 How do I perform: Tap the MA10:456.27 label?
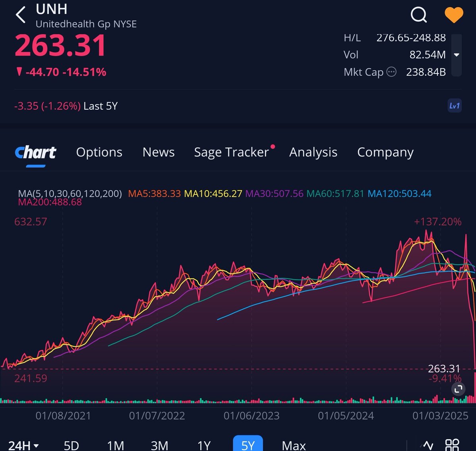(213, 193)
